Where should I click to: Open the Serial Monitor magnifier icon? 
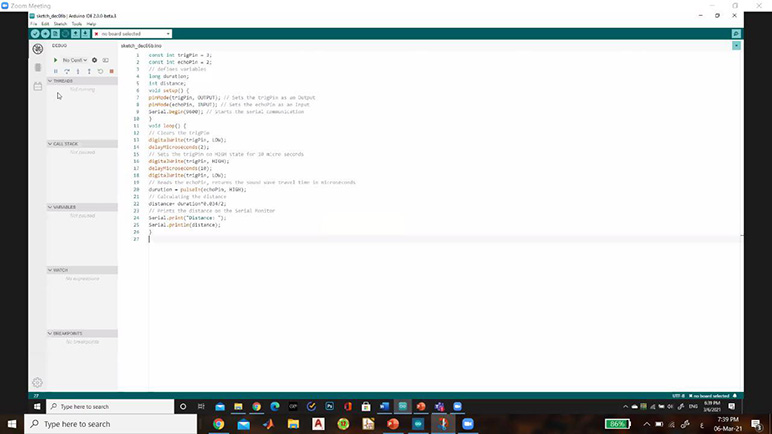[x=736, y=34]
